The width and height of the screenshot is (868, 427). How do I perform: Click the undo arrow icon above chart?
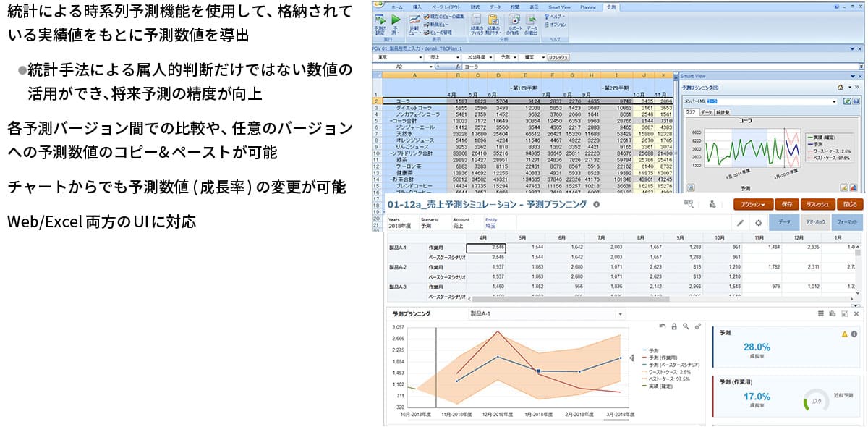(x=662, y=327)
